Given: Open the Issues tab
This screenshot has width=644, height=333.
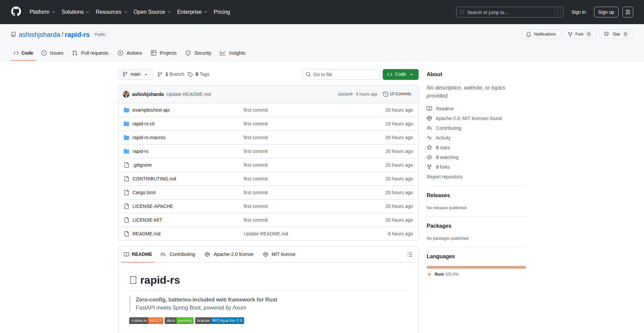Looking at the screenshot, I should point(52,53).
